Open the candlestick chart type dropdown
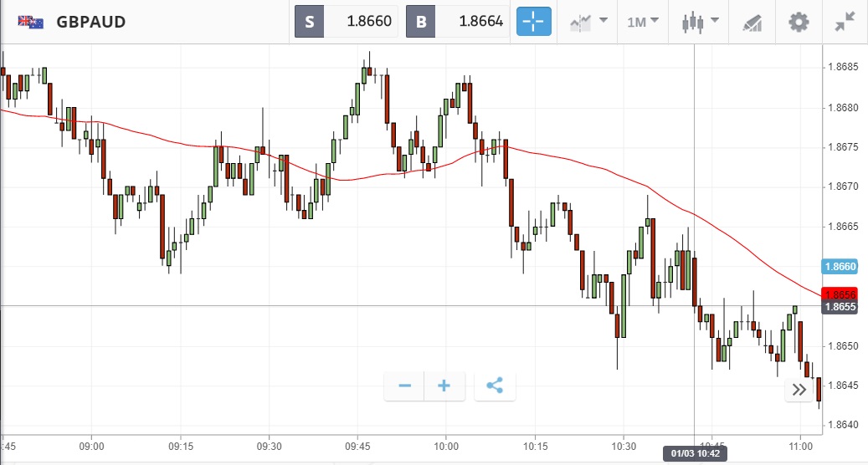 [700, 22]
